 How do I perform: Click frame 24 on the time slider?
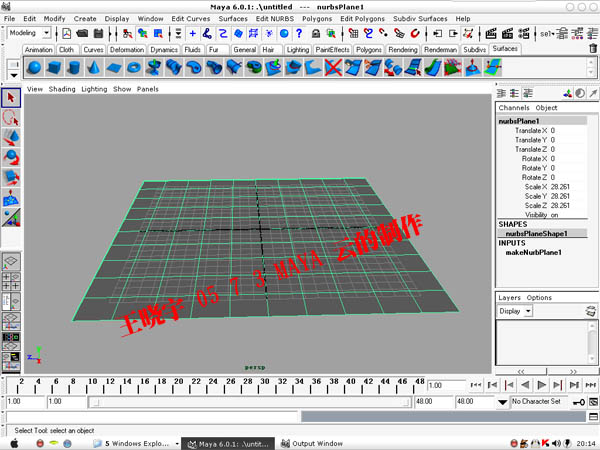point(213,385)
